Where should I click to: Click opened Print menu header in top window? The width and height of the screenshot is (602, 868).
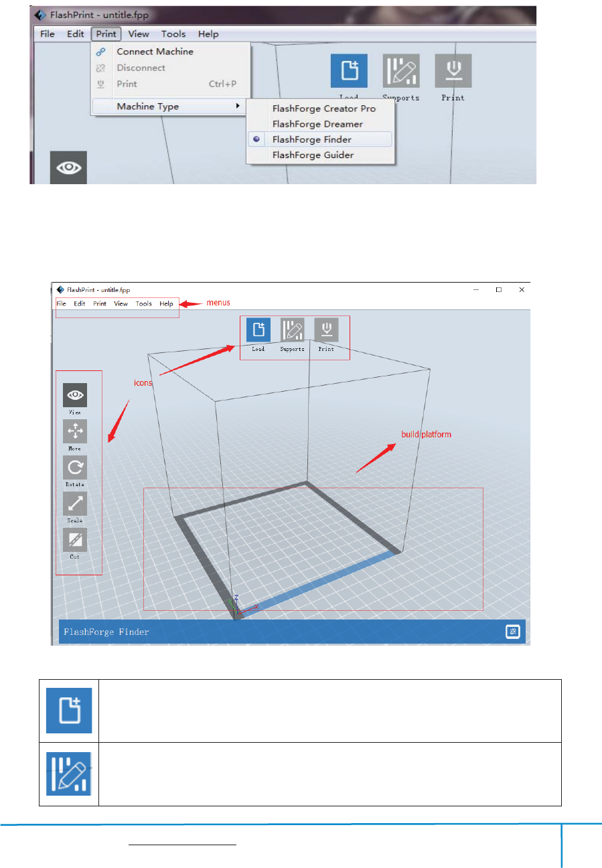coord(106,34)
